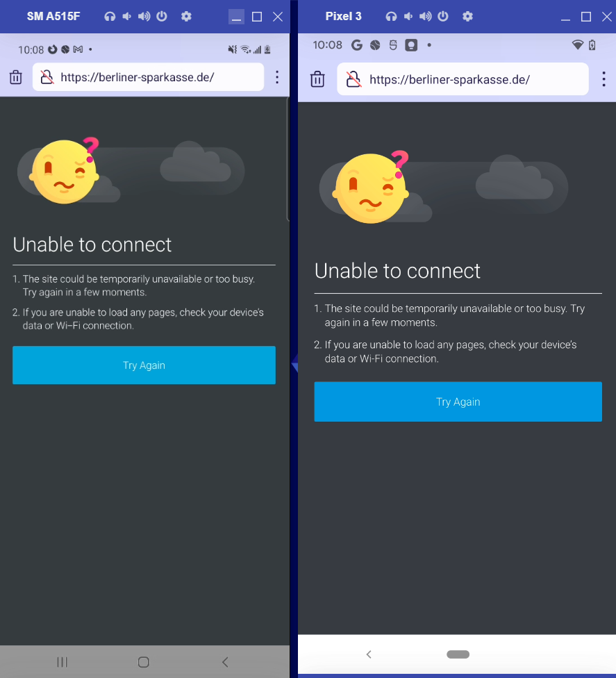Click Try Again button on SM A515F
616x678 pixels.
tap(144, 365)
